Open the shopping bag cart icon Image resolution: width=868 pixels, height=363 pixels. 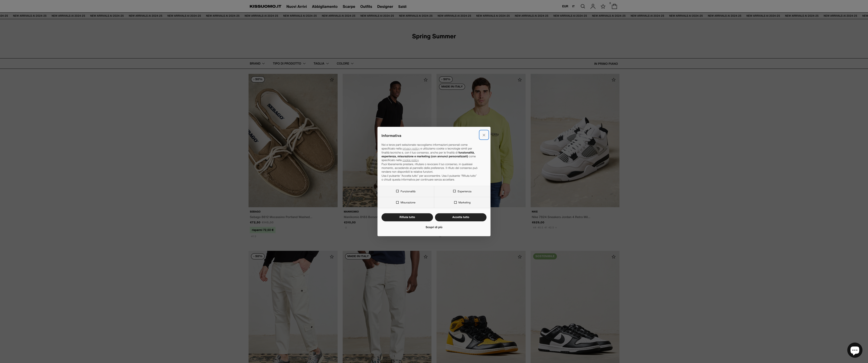[614, 6]
